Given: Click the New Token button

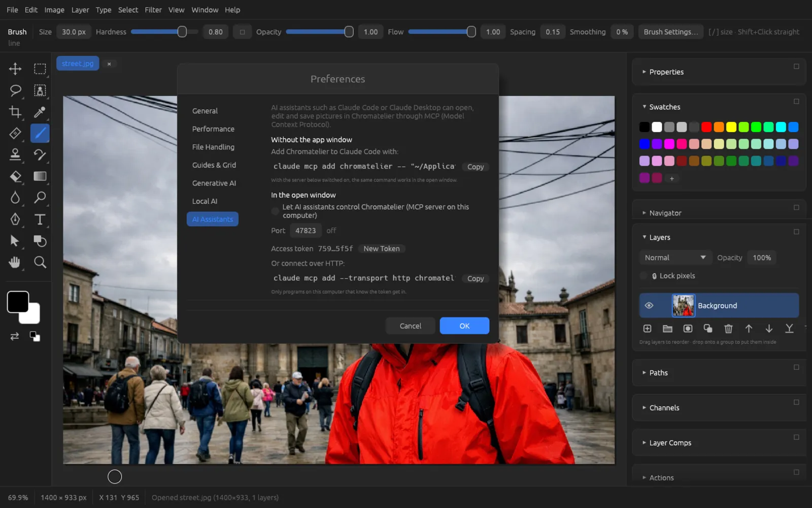Looking at the screenshot, I should (382, 248).
